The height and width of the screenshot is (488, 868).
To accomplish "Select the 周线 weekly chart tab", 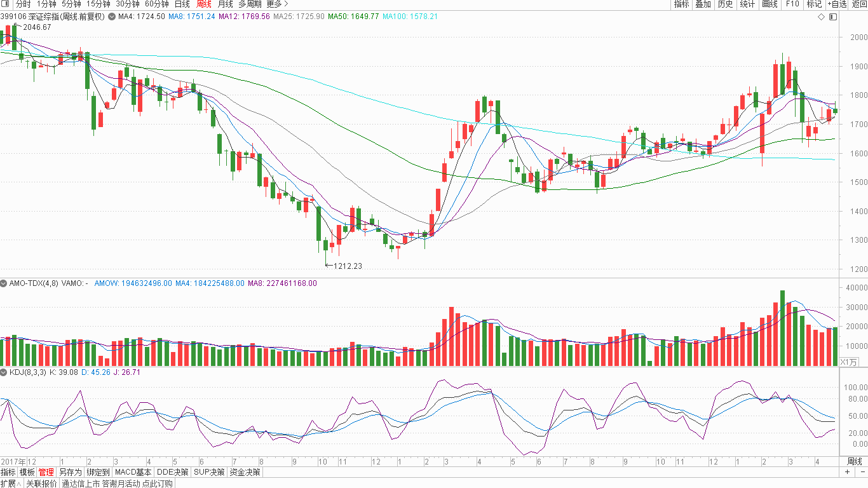I will (x=203, y=4).
